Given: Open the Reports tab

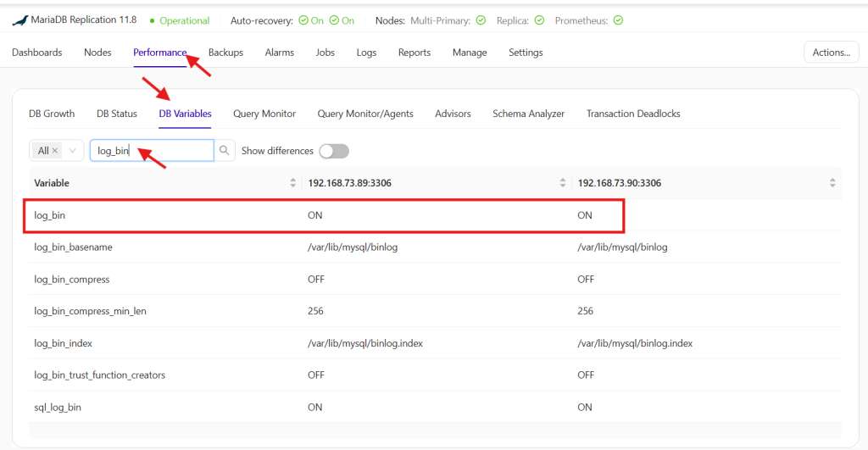Looking at the screenshot, I should click(x=414, y=53).
